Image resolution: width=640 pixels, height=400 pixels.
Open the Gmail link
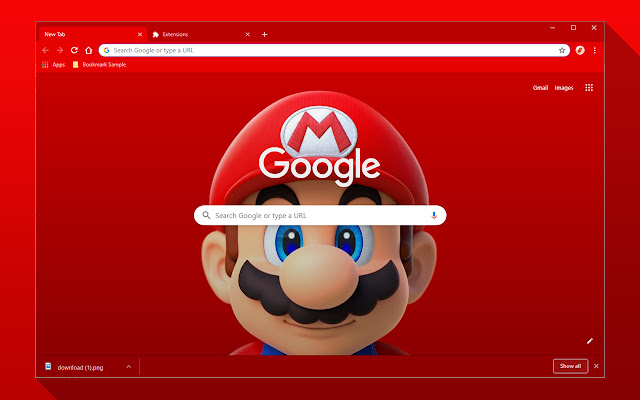click(540, 88)
